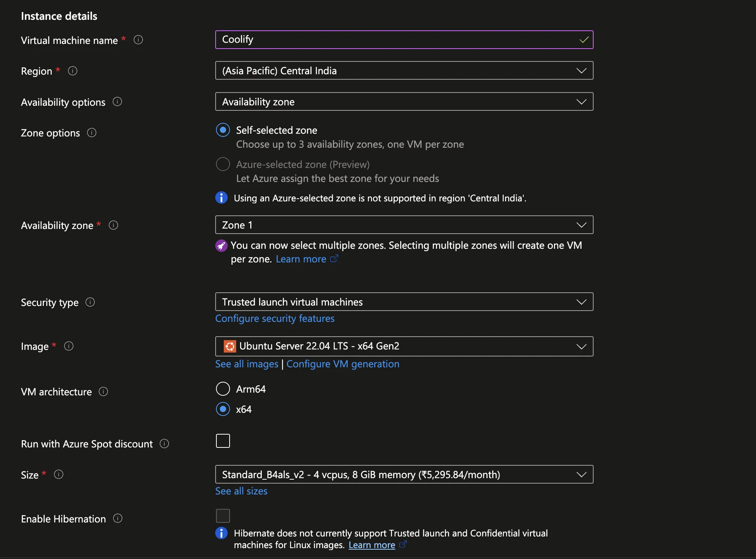Click the Zone options info icon

(92, 133)
